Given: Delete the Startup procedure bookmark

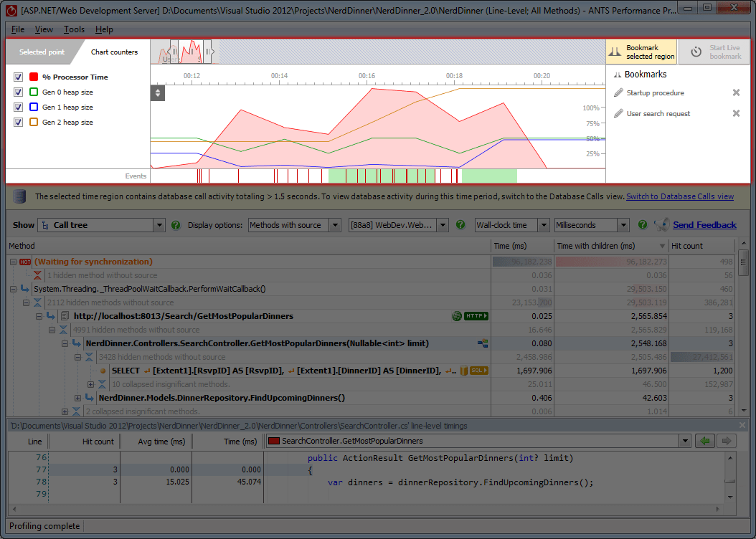Looking at the screenshot, I should coord(736,93).
